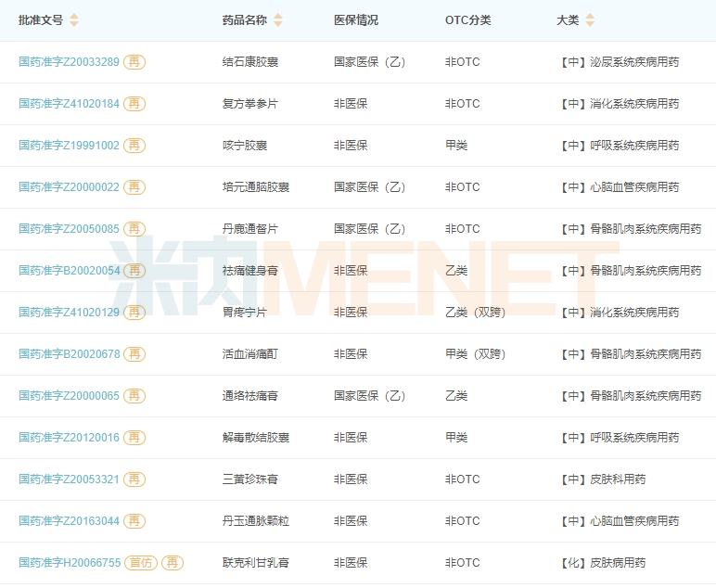Click 再 badge beside Z41020129
The height and width of the screenshot is (588, 716).
(x=134, y=313)
